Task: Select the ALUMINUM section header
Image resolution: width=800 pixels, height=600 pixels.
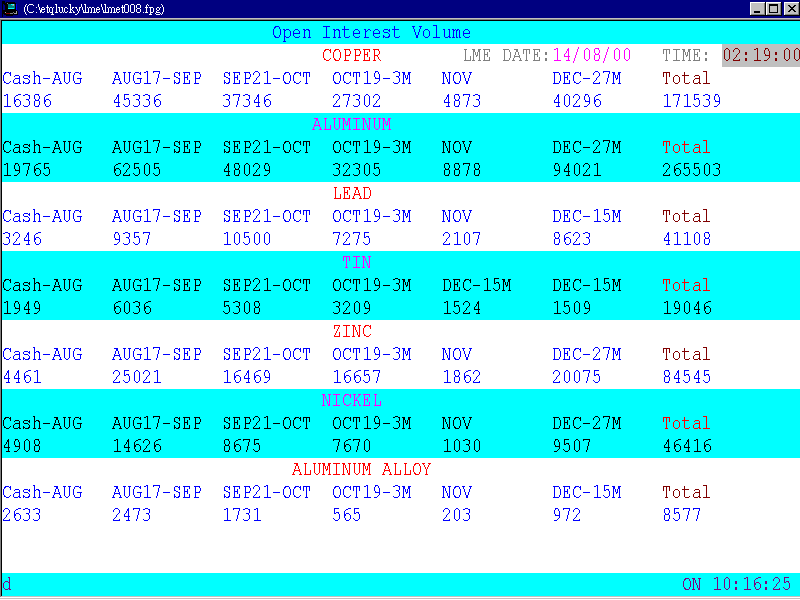Action: tap(352, 124)
